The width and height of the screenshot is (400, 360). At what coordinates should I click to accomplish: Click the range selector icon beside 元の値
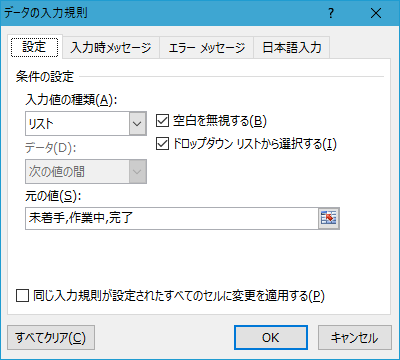coord(329,218)
